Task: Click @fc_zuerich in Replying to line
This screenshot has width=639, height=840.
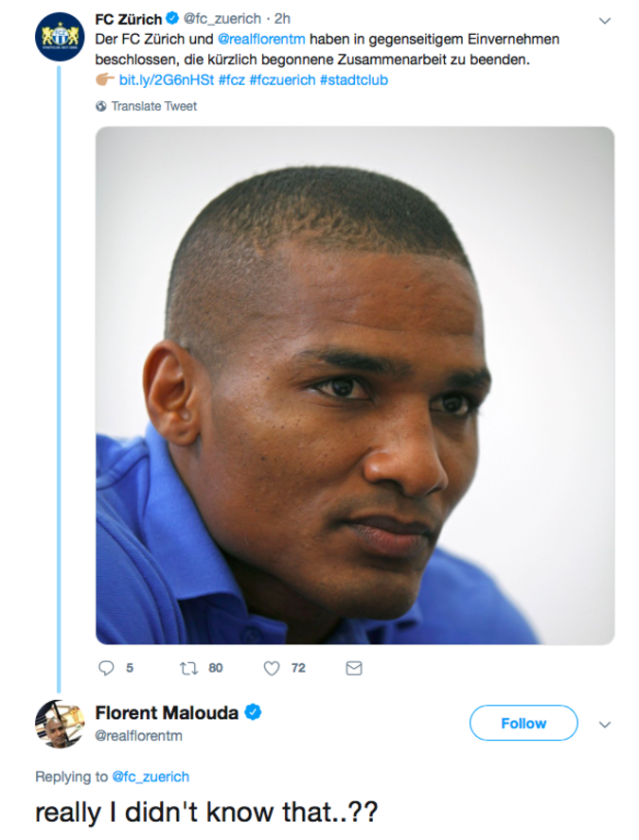Action: pyautogui.click(x=150, y=777)
